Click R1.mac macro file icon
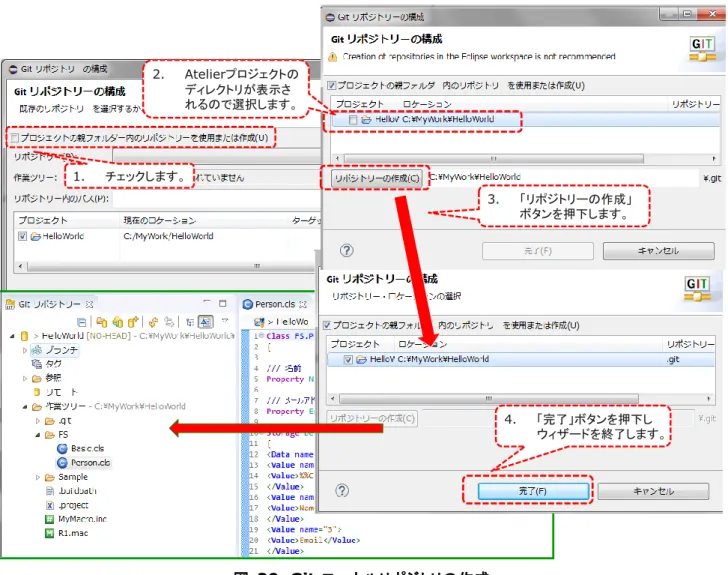The width and height of the screenshot is (728, 575). pyautogui.click(x=50, y=533)
